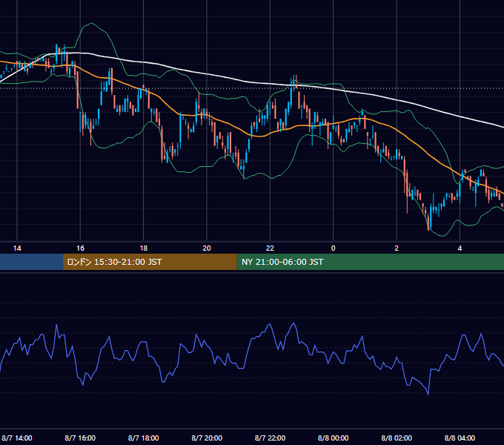Click the 8/8 02:00 time label
Screen dimensions: 504x445
tap(397, 438)
